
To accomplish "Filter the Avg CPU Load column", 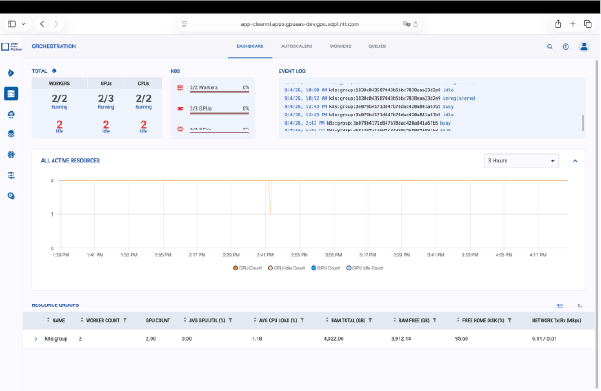I will coord(302,320).
